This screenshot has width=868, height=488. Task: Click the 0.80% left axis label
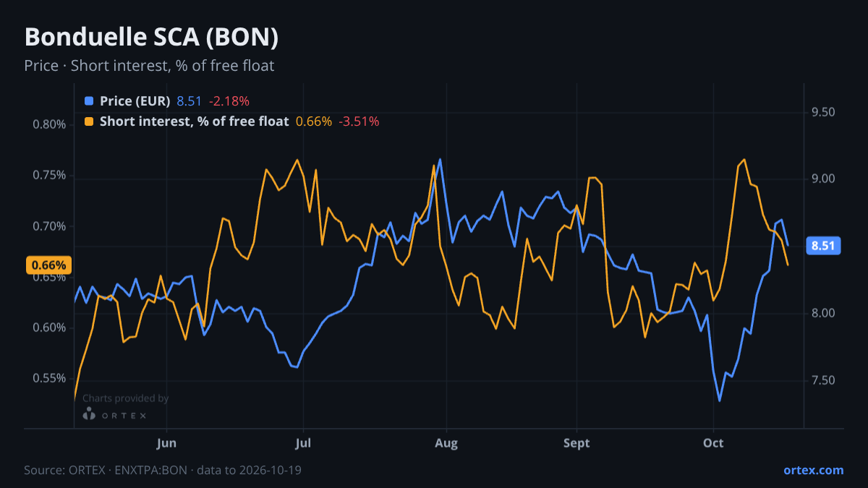[x=49, y=124]
